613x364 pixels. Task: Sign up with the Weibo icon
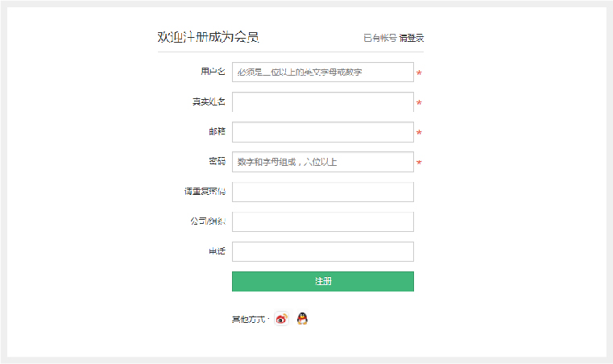pos(281,319)
